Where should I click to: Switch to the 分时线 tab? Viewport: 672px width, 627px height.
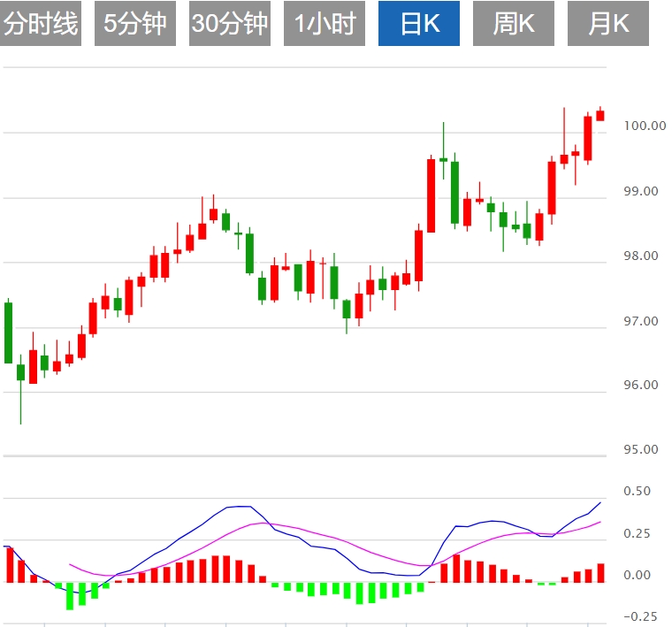tap(41, 23)
